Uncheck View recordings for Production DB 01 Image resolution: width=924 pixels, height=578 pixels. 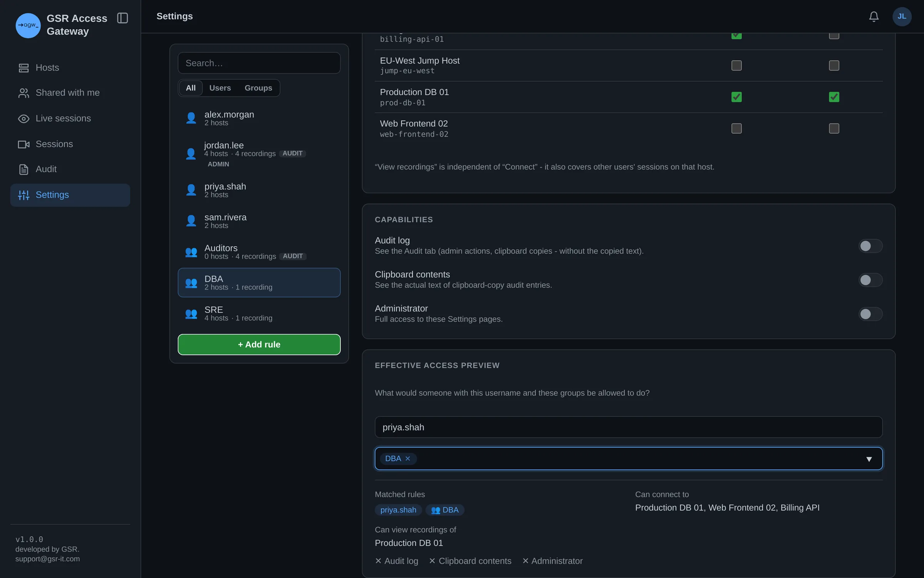pos(834,97)
